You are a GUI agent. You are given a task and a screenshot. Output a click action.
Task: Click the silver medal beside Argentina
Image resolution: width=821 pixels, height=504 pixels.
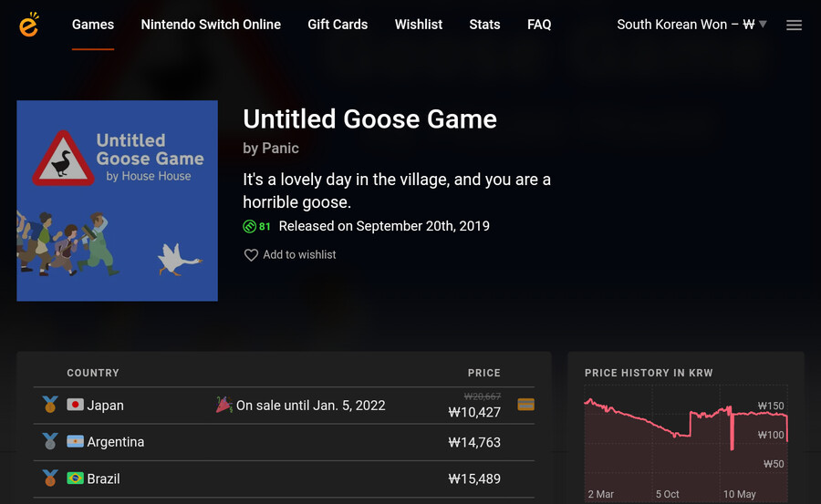coord(50,441)
